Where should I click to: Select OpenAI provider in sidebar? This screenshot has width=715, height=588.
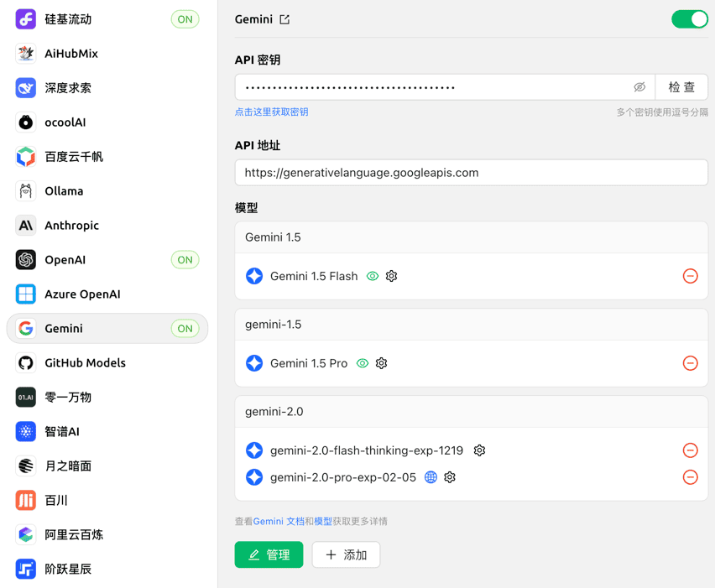[107, 260]
